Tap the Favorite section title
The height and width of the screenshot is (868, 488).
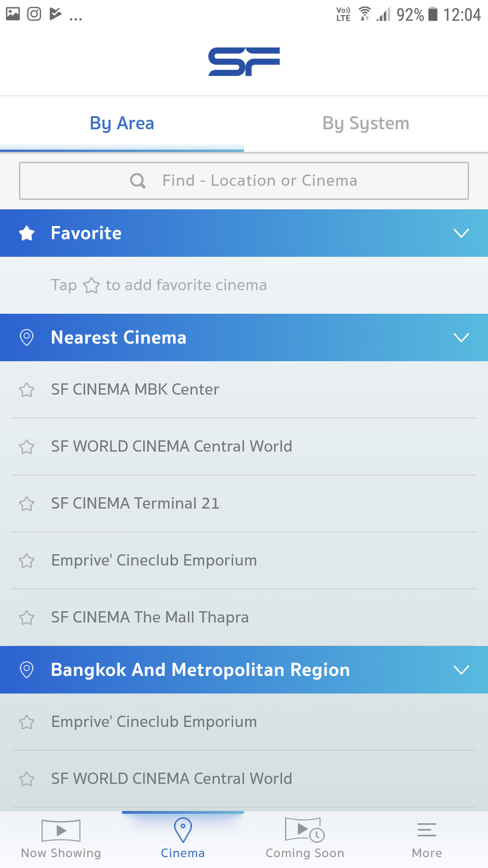[86, 233]
